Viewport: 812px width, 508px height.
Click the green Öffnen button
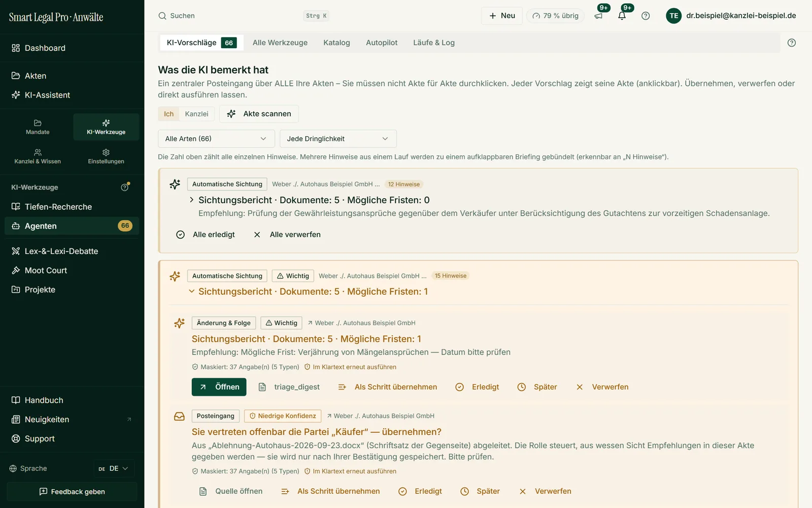coord(219,387)
